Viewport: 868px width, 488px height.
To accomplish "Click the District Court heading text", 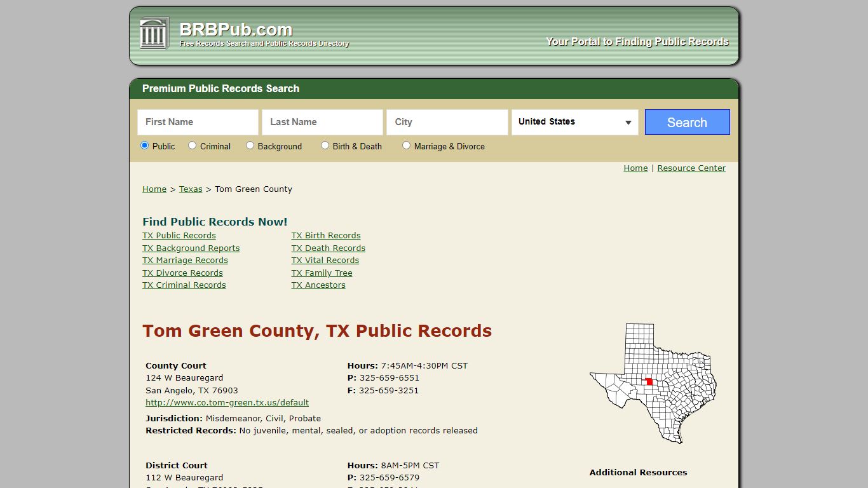I will click(177, 466).
